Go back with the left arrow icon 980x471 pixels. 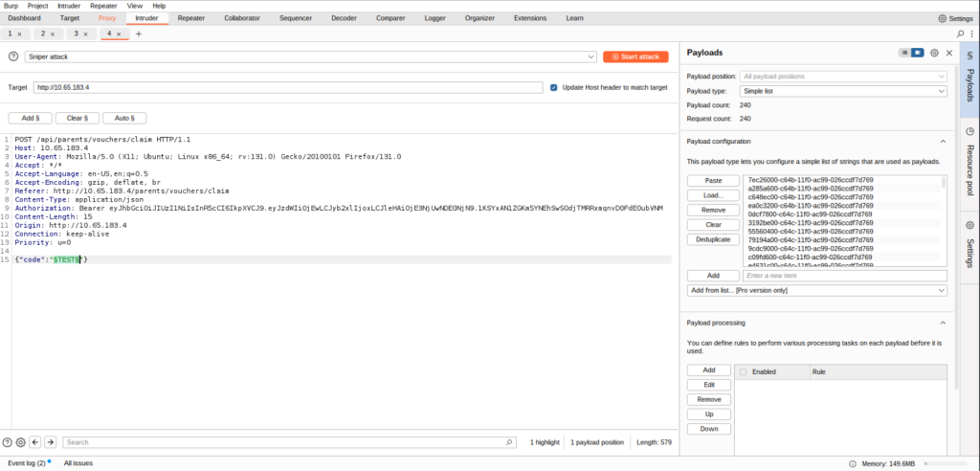coord(35,442)
